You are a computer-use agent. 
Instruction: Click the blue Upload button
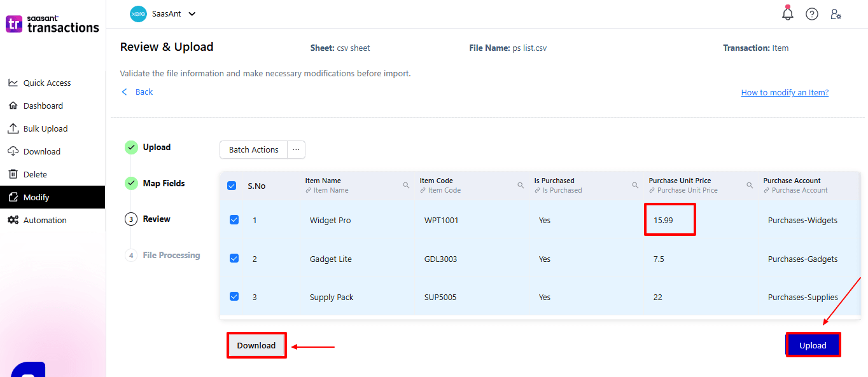813,345
